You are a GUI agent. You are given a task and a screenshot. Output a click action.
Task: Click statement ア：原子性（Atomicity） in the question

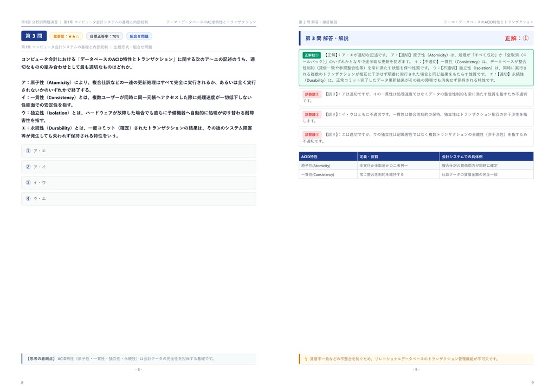pos(139,86)
